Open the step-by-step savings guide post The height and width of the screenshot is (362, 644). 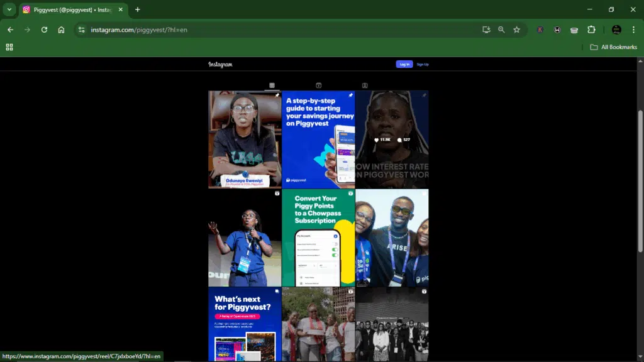click(318, 140)
